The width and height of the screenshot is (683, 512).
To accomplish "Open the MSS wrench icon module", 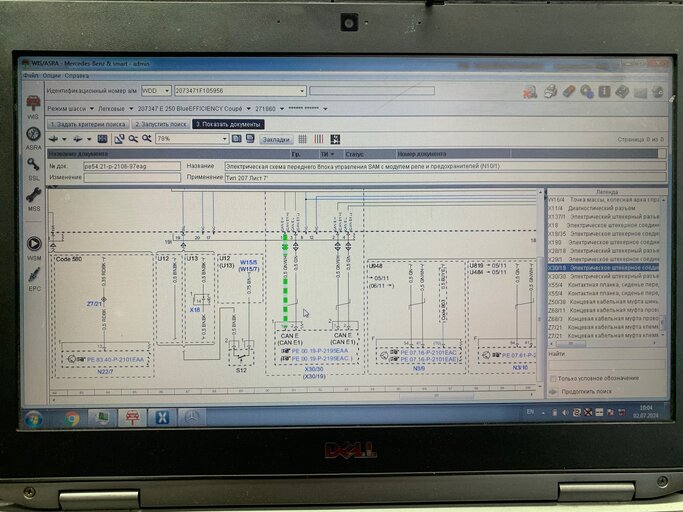I will tap(34, 199).
